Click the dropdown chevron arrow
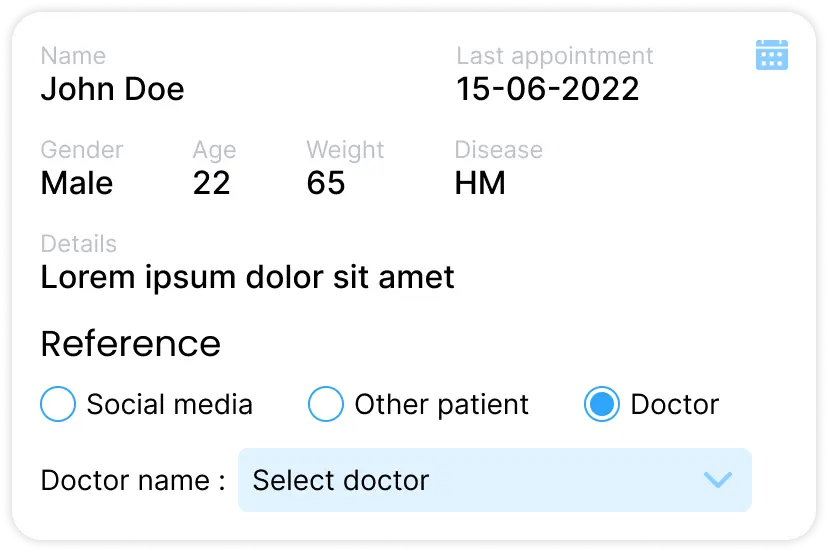This screenshot has width=828, height=552. [x=718, y=480]
